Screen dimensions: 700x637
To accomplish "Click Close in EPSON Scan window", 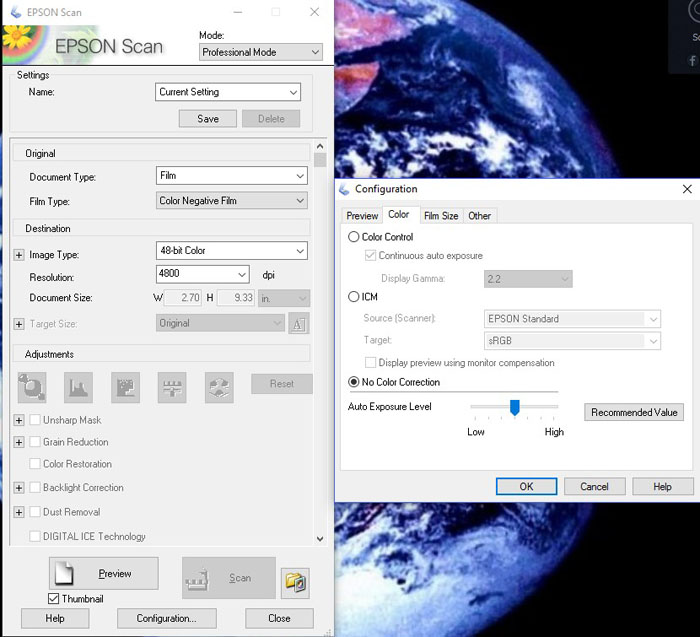I will 279,618.
